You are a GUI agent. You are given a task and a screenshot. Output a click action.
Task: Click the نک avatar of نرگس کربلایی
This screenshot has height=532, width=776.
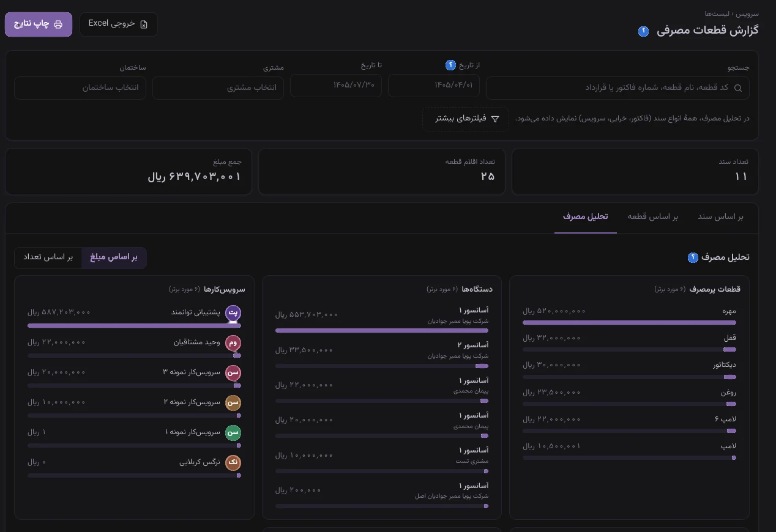[x=233, y=463]
